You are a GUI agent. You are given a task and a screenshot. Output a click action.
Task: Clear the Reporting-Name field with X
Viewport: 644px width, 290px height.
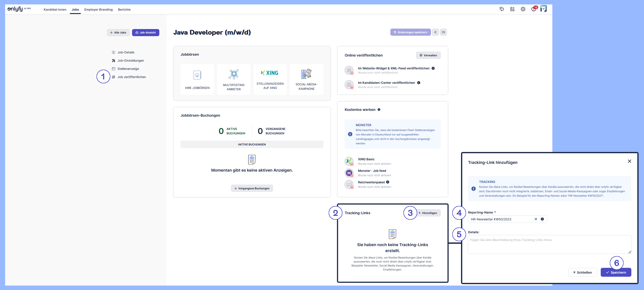[x=536, y=219]
